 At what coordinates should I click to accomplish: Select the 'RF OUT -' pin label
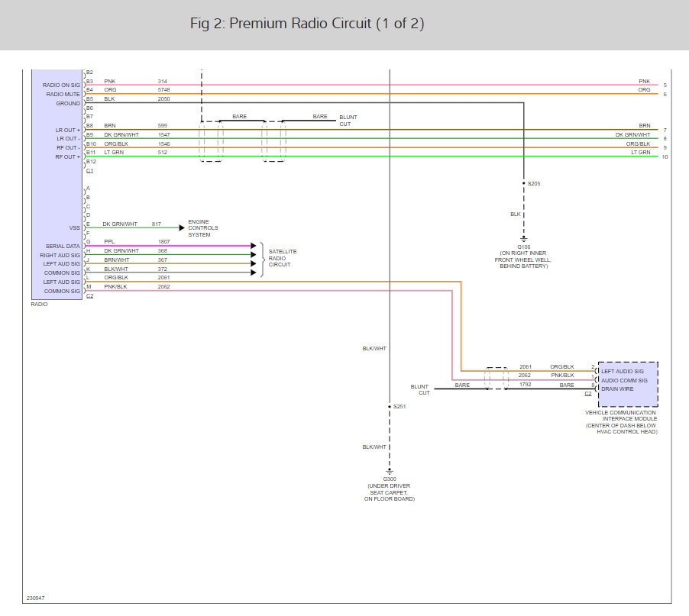pyautogui.click(x=68, y=148)
